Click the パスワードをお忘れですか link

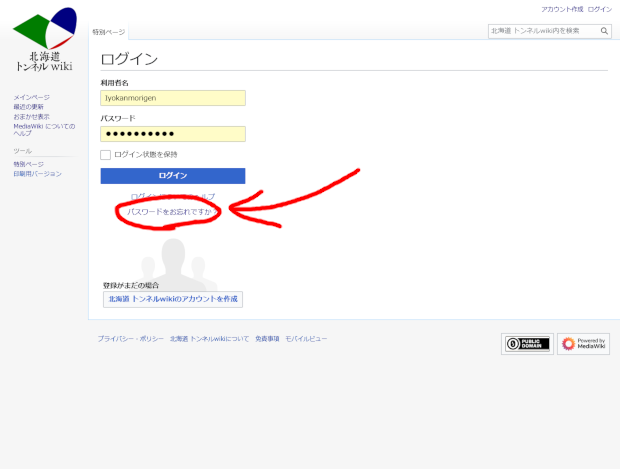169,212
